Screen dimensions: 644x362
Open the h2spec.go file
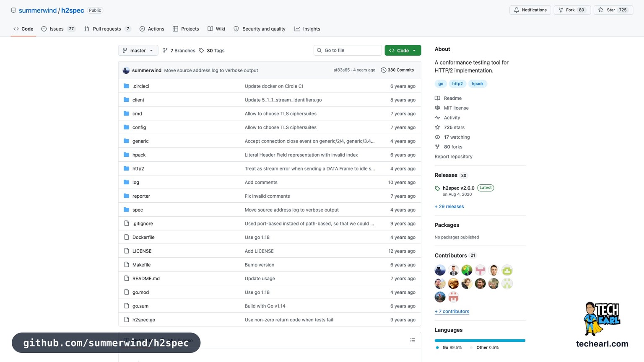(x=144, y=320)
